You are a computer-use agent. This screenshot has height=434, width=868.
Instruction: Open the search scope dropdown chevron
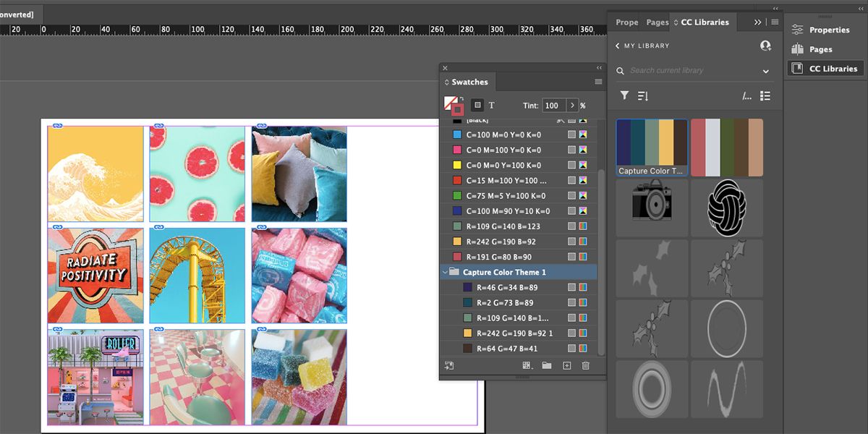click(x=764, y=70)
